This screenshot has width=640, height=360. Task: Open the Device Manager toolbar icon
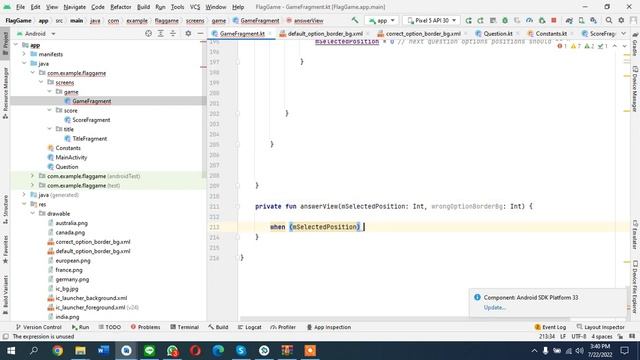581,20
